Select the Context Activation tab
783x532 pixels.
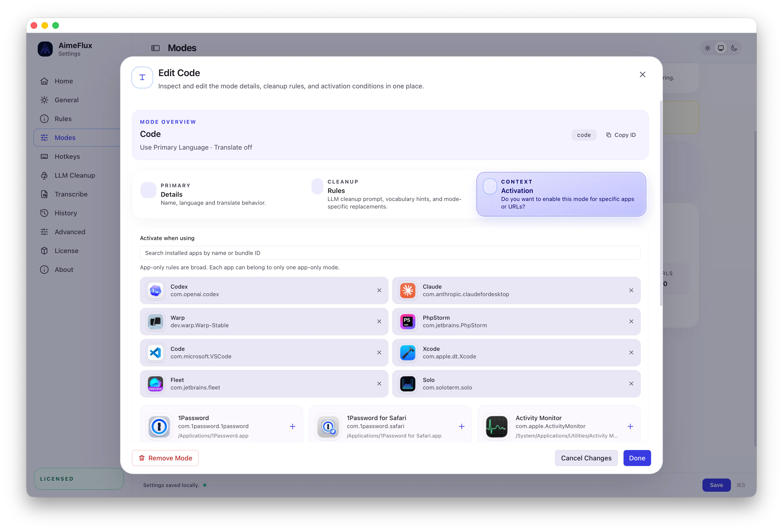[x=561, y=194]
